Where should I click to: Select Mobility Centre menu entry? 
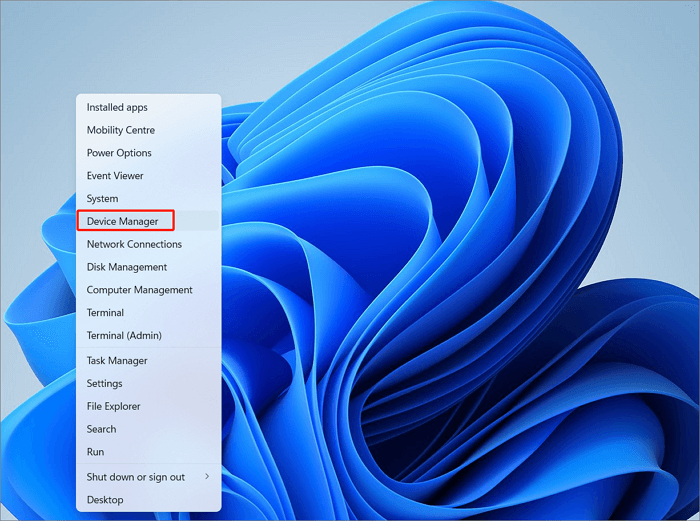[120, 130]
